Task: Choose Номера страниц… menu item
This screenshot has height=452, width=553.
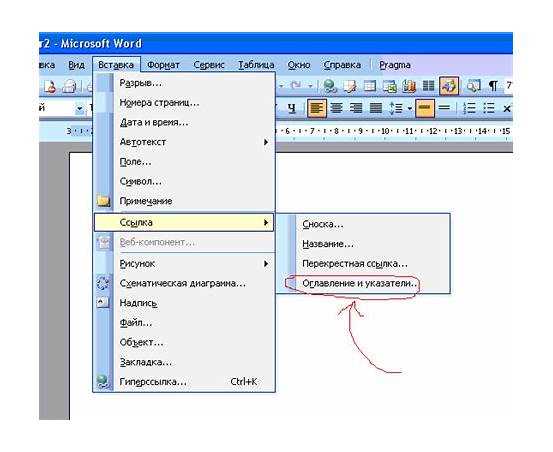Action: [184, 103]
